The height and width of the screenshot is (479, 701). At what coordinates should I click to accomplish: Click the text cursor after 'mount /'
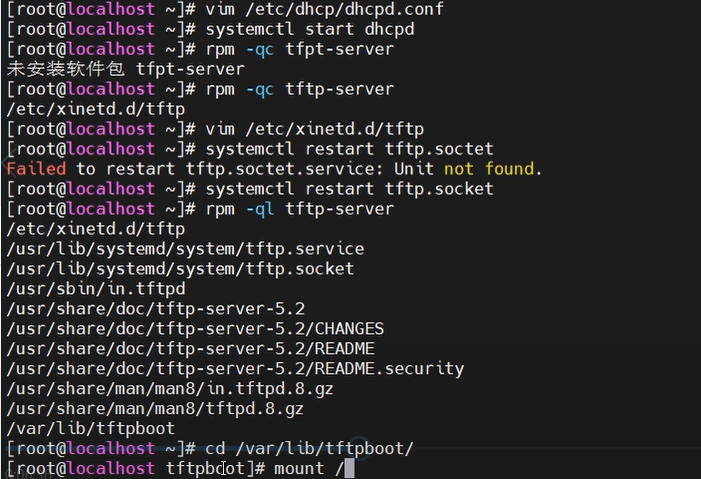[349, 468]
